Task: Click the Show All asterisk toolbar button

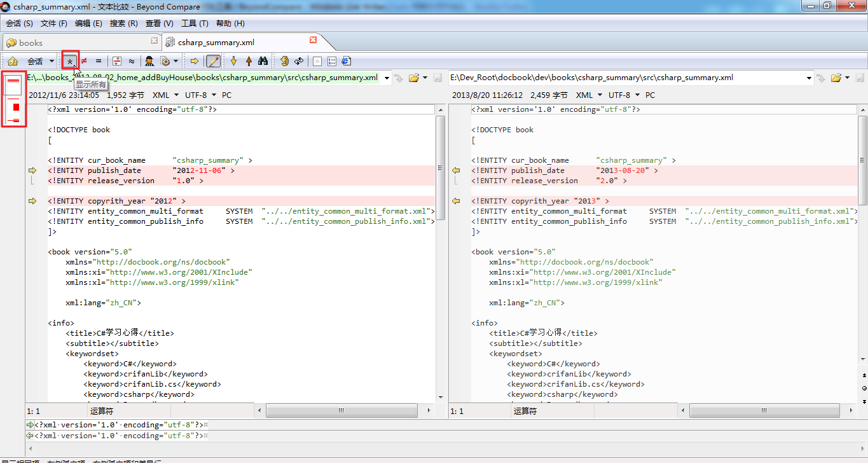Action: point(70,61)
